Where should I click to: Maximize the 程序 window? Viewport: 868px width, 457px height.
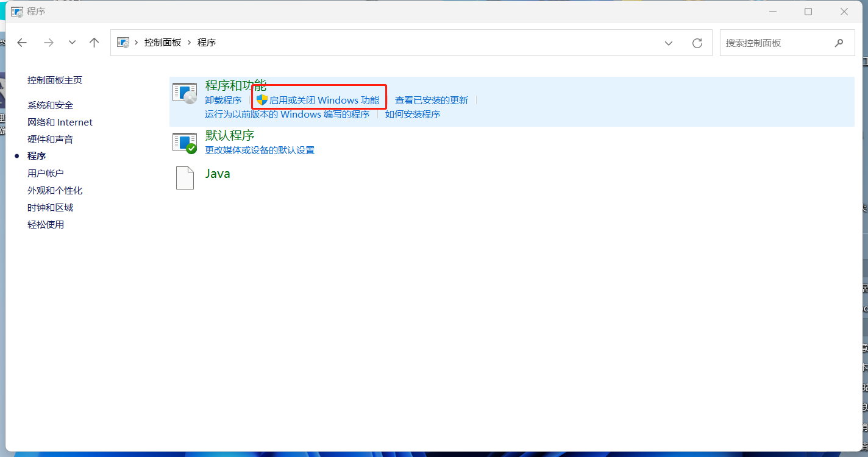click(808, 12)
